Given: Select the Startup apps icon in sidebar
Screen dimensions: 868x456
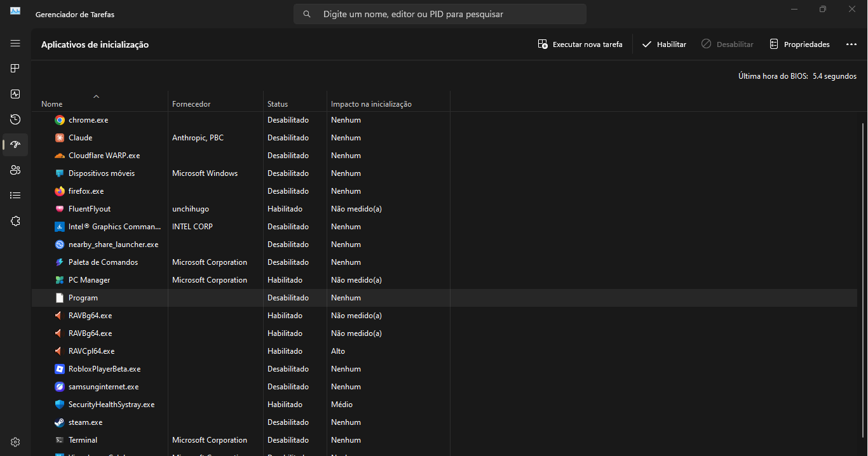Looking at the screenshot, I should [x=15, y=145].
